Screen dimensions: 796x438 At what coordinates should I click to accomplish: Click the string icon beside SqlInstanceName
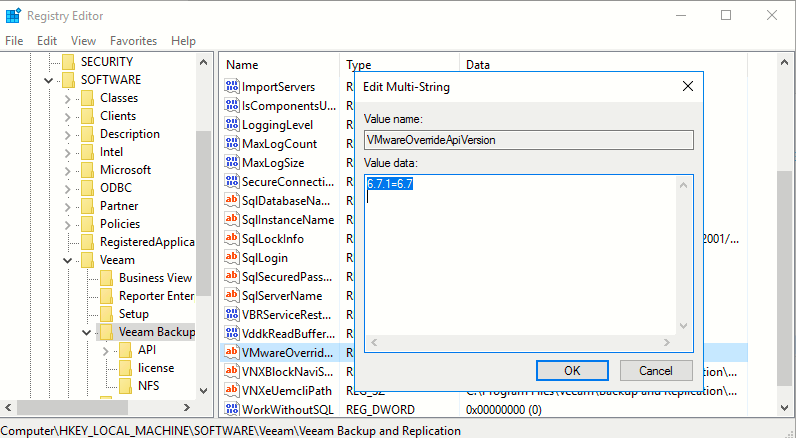pos(231,219)
